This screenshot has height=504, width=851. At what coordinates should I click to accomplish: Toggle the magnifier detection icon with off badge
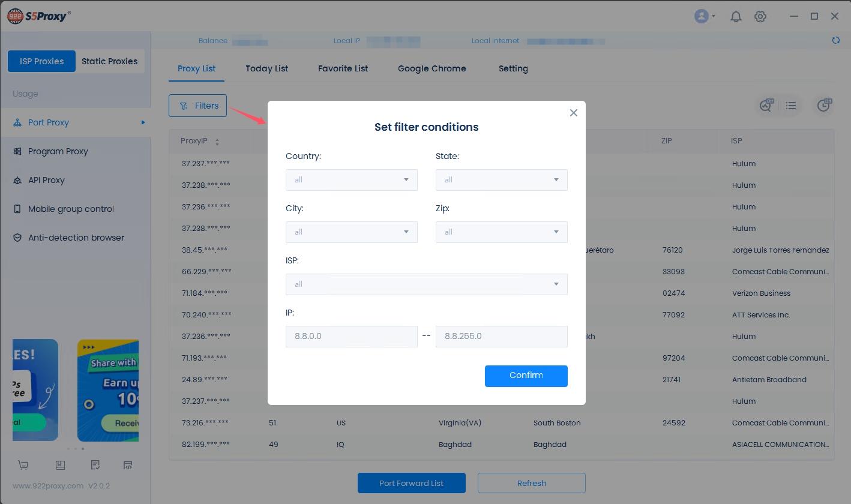tap(765, 106)
